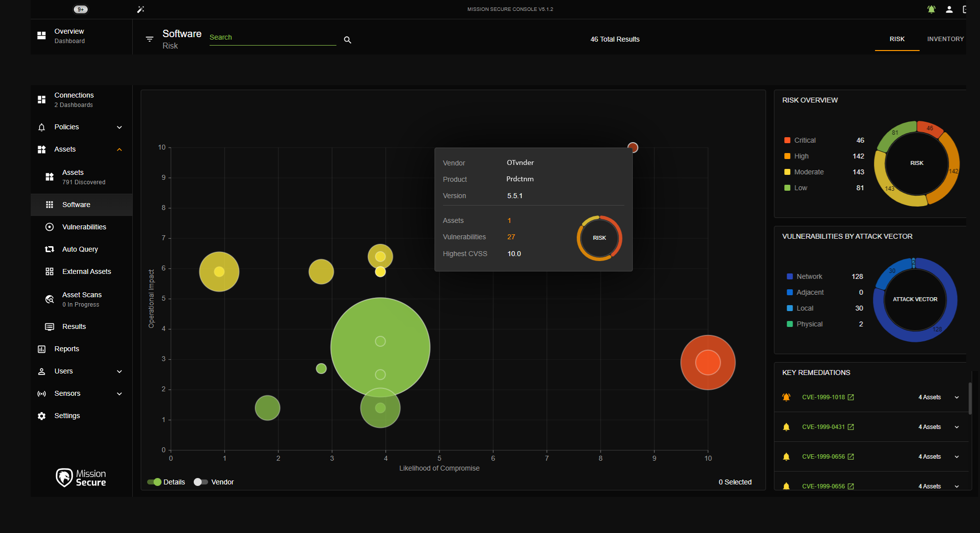Select Software in the sidebar
980x533 pixels.
click(82, 205)
